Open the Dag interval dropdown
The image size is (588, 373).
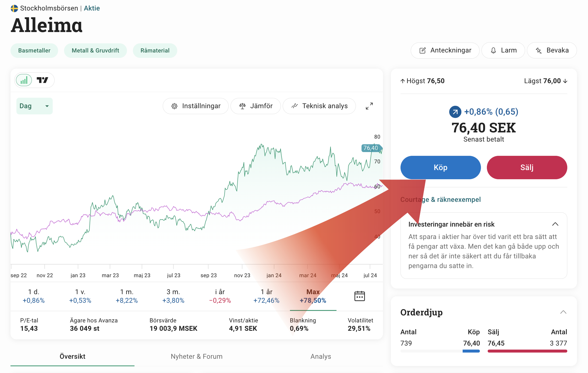(x=34, y=106)
